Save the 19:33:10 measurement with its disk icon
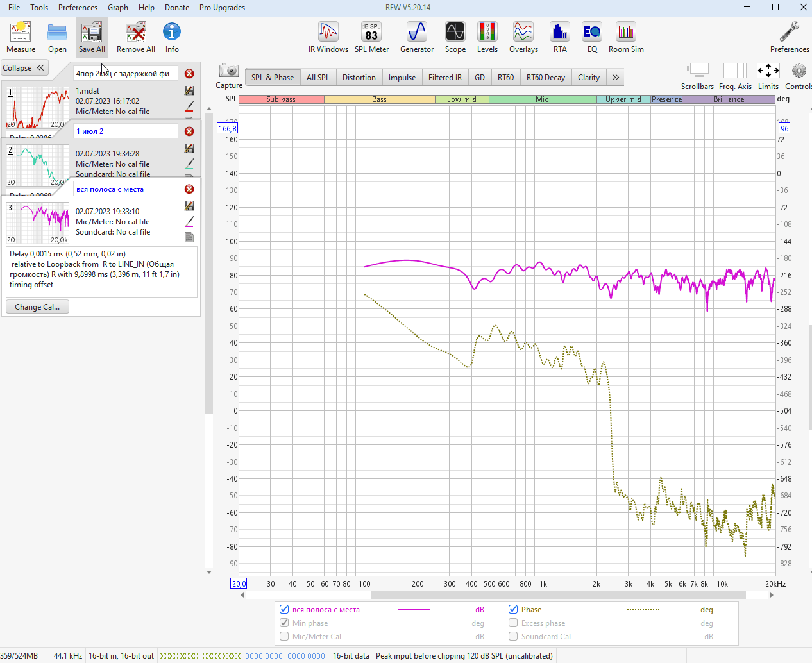This screenshot has width=812, height=663. pos(189,206)
